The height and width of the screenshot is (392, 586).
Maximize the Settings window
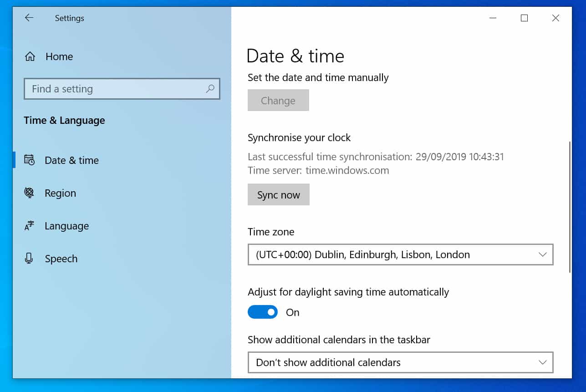(524, 18)
